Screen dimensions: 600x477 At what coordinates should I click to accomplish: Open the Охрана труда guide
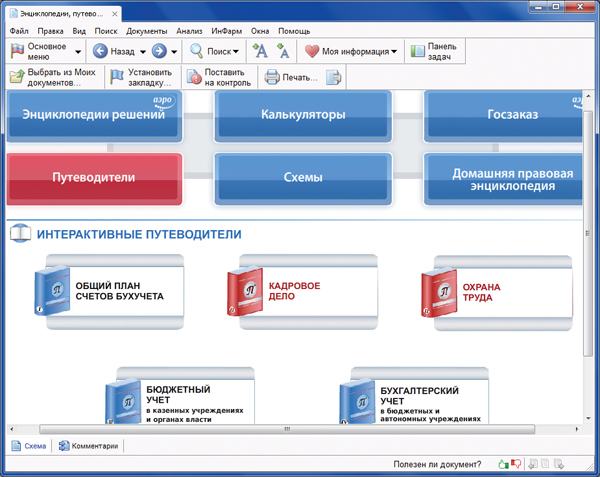click(x=500, y=291)
